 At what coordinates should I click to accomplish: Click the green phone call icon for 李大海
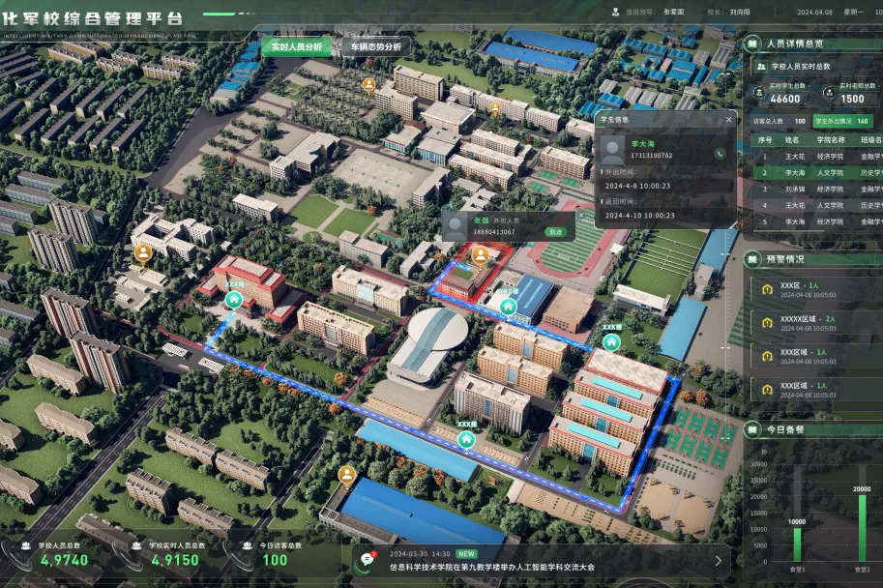[x=716, y=153]
